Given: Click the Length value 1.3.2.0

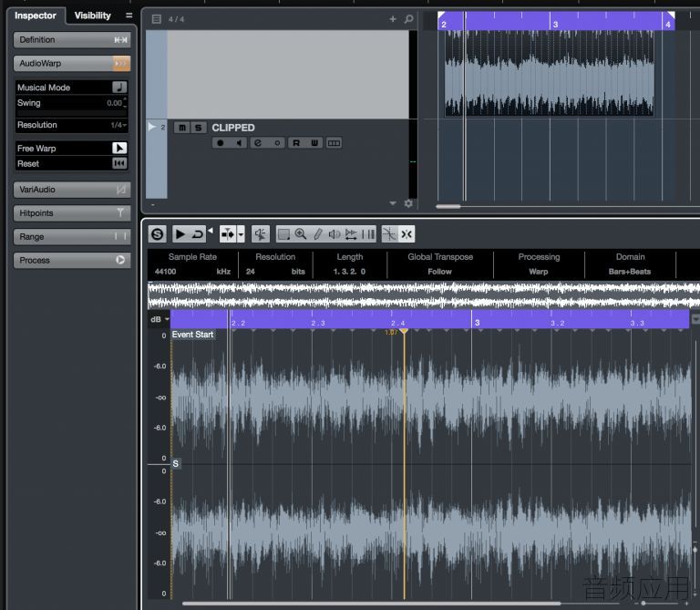Looking at the screenshot, I should 349,272.
